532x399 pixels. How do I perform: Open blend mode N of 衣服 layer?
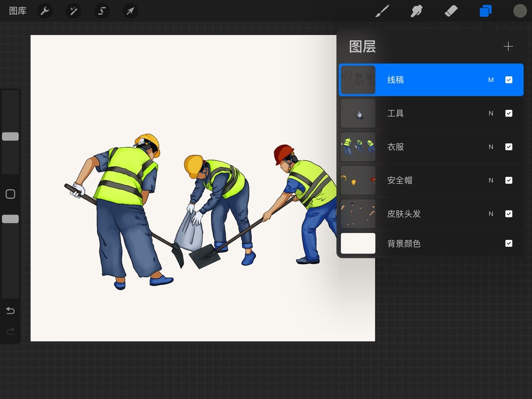pyautogui.click(x=491, y=147)
